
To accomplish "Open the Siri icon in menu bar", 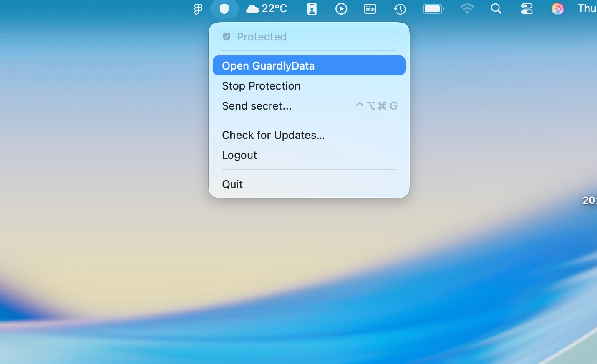I will tap(557, 8).
